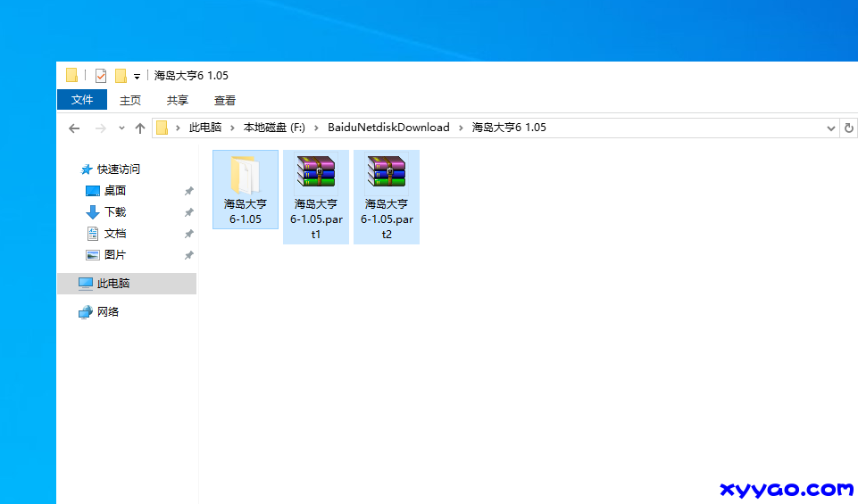Refresh the current folder view

848,128
